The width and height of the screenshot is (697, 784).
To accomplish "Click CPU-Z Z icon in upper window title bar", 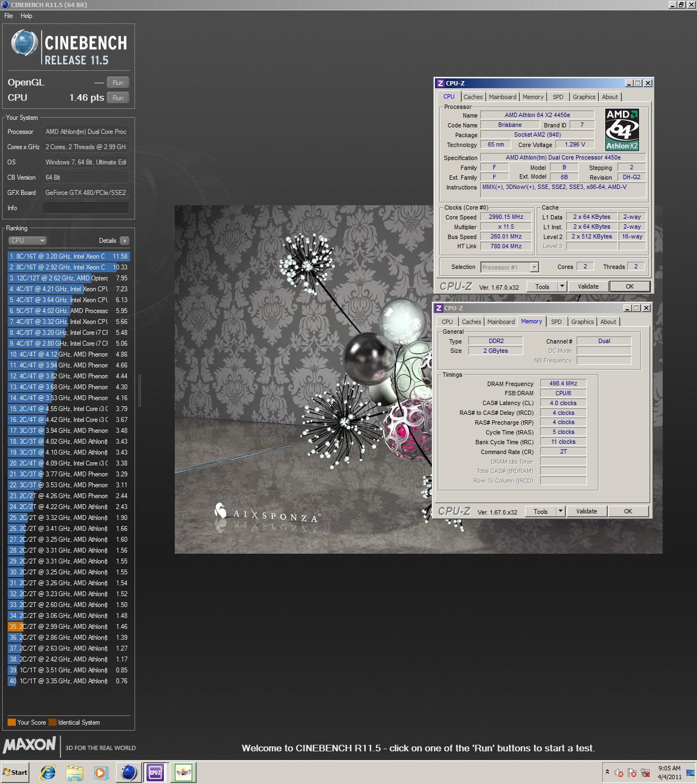I will [441, 83].
